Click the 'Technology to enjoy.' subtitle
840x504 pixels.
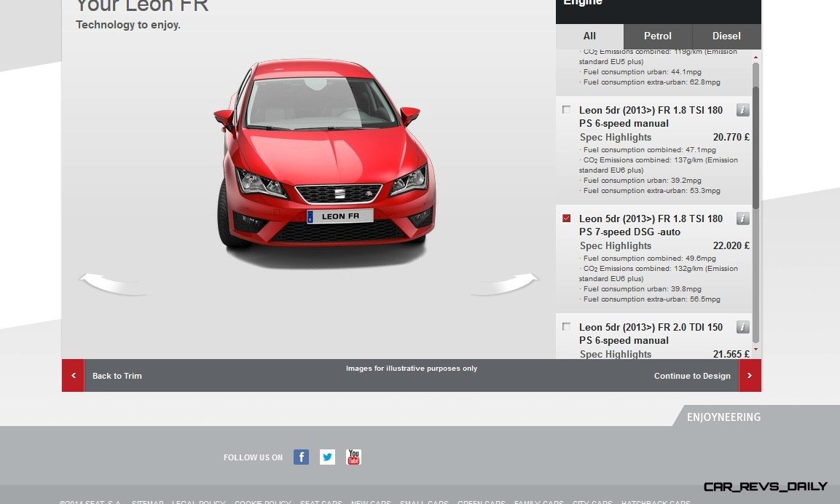coord(128,25)
